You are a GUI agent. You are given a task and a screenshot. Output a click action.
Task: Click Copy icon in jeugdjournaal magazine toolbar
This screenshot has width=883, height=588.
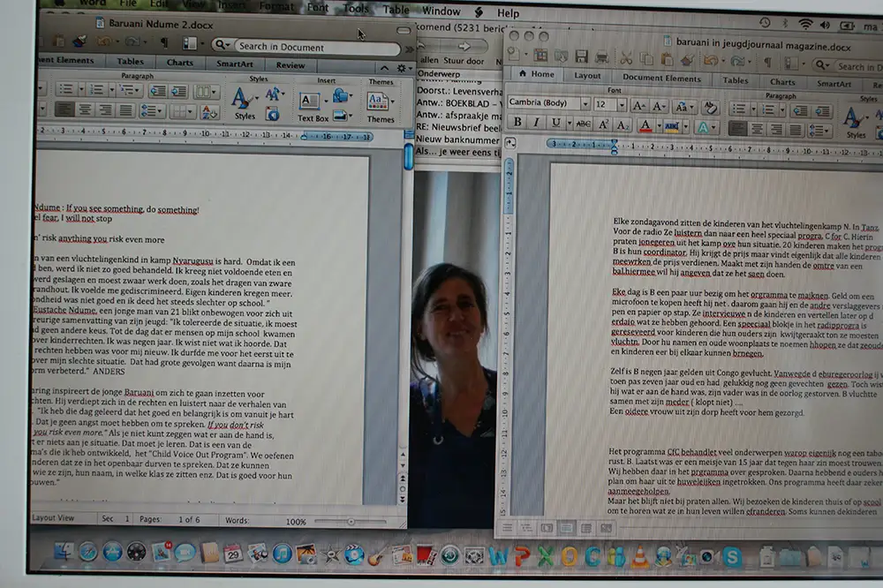(x=646, y=58)
